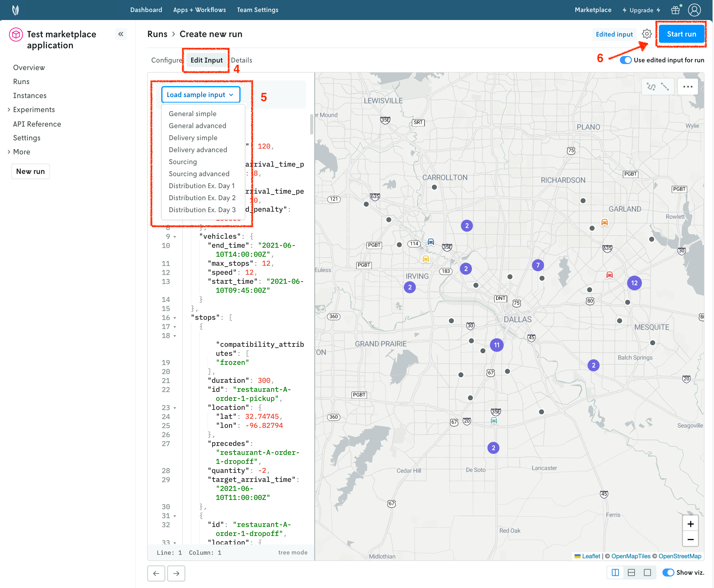Viewport: 714px width, 588px height.
Task: Select side-by-side split layout icon
Action: (615, 572)
